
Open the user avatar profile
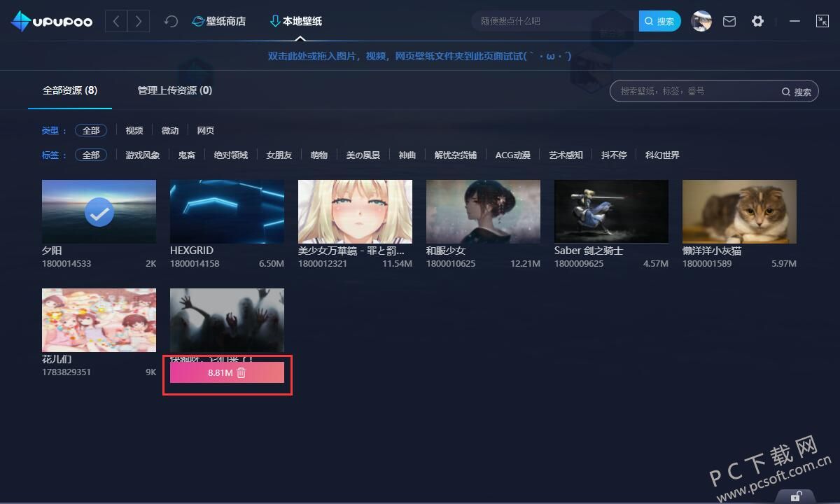click(701, 22)
